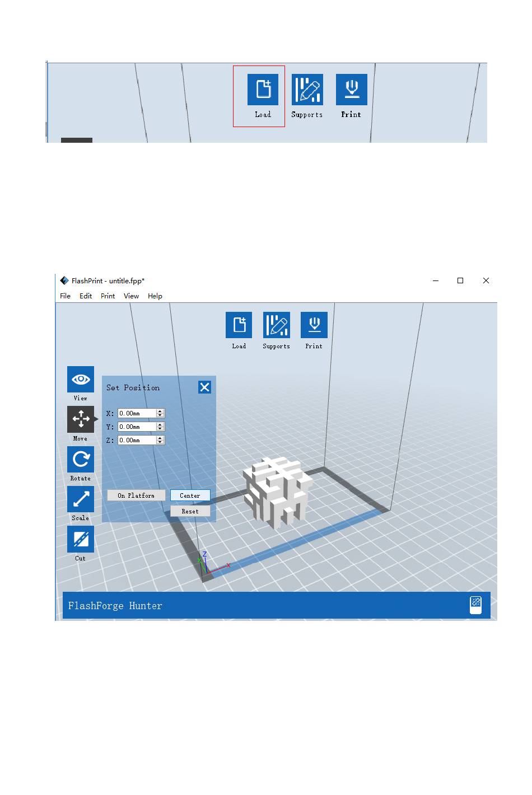Increase the Z value with the up arrow

(160, 438)
